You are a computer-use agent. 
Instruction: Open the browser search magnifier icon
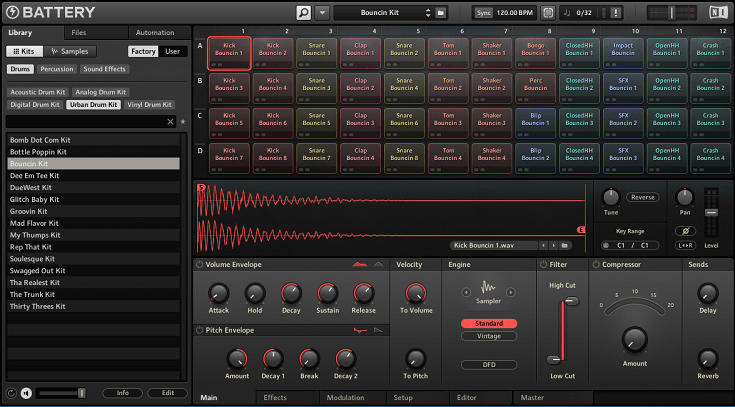(x=304, y=13)
